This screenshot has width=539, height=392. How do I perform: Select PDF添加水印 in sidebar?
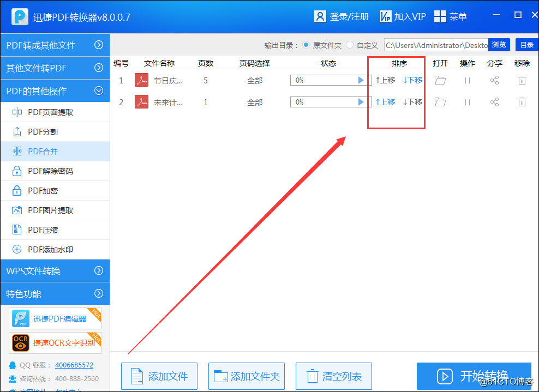coord(55,249)
